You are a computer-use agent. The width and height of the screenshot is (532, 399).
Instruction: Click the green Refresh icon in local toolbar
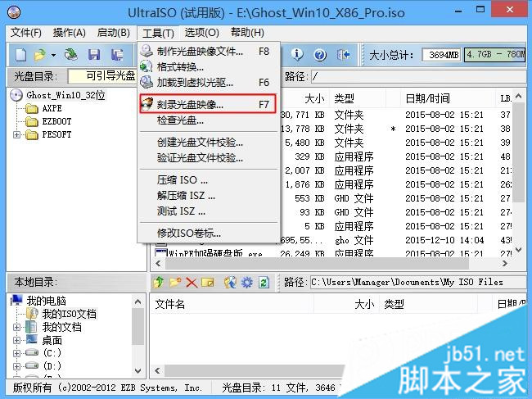[x=264, y=282]
